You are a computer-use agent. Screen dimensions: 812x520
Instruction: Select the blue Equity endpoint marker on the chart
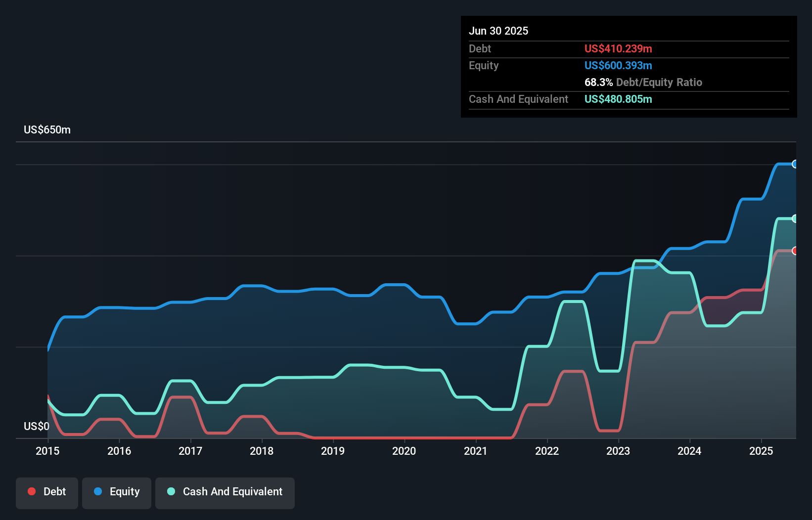[795, 164]
